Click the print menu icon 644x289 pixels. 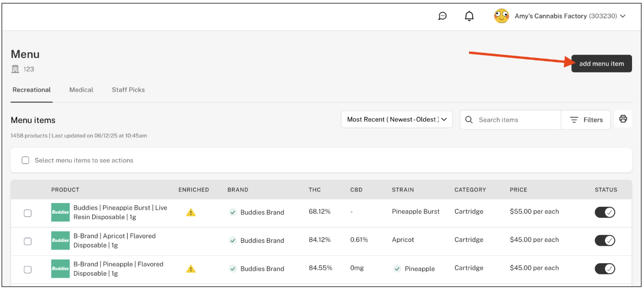click(623, 119)
